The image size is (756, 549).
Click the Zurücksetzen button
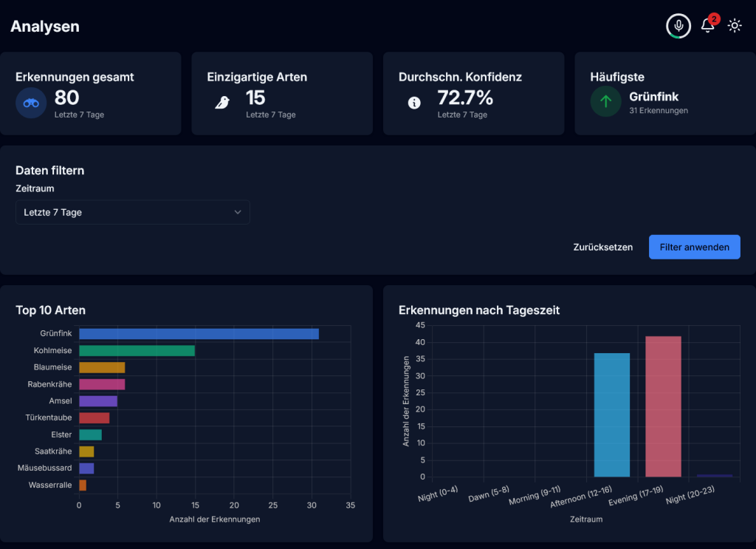(602, 247)
